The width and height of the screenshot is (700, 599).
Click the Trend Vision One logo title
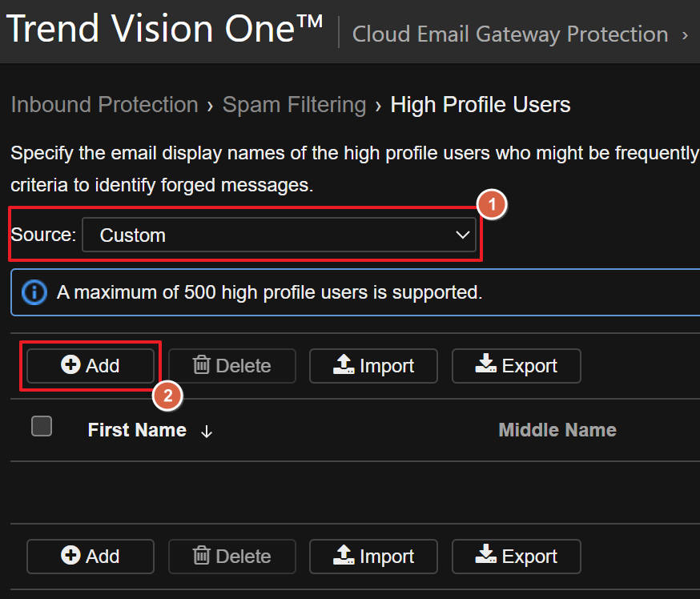tap(164, 30)
